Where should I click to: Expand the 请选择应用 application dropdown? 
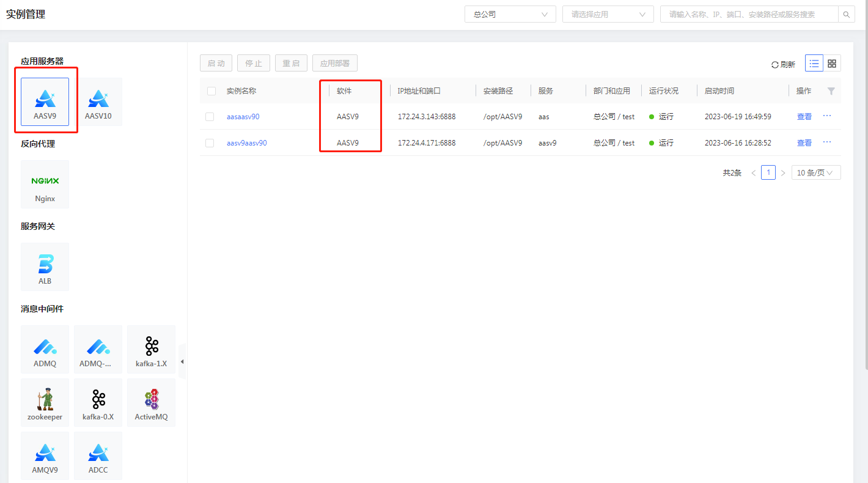pos(608,14)
